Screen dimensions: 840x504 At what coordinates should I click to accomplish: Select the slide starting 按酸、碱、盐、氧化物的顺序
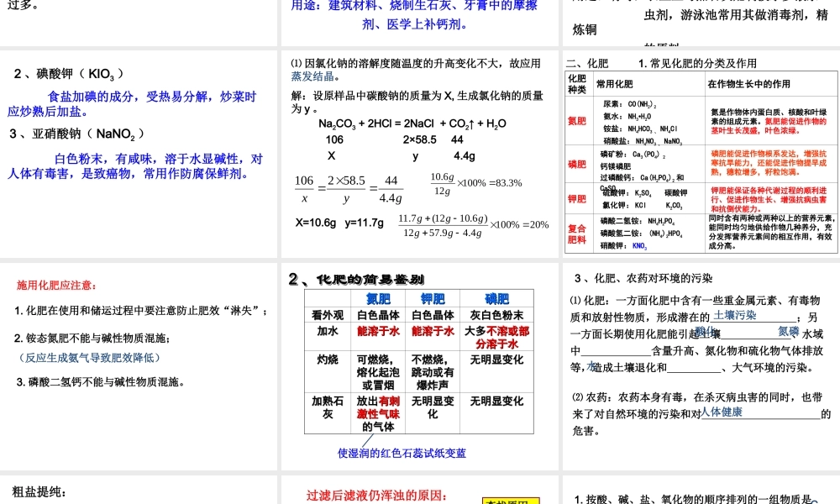click(701, 490)
